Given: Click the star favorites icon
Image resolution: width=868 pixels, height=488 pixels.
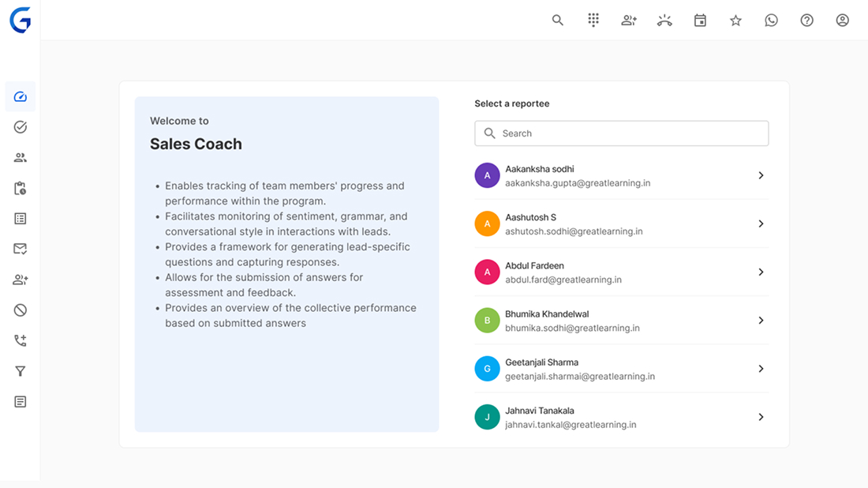Looking at the screenshot, I should point(735,21).
